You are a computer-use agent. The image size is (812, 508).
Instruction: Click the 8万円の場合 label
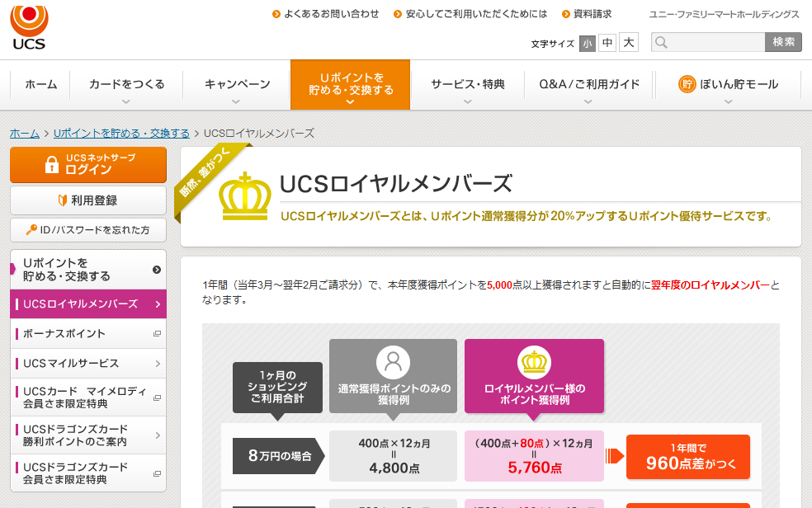click(279, 456)
